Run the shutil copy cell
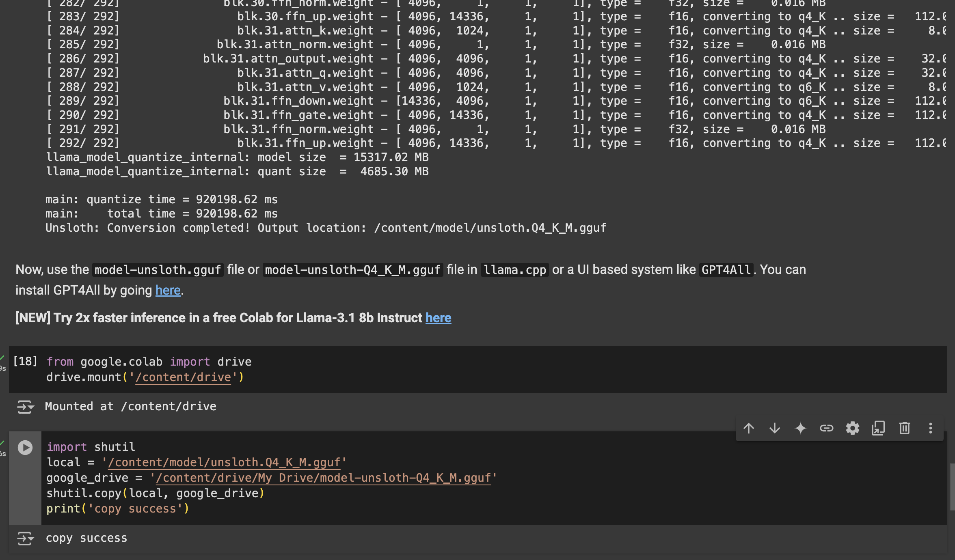This screenshot has height=560, width=955. coord(25,448)
